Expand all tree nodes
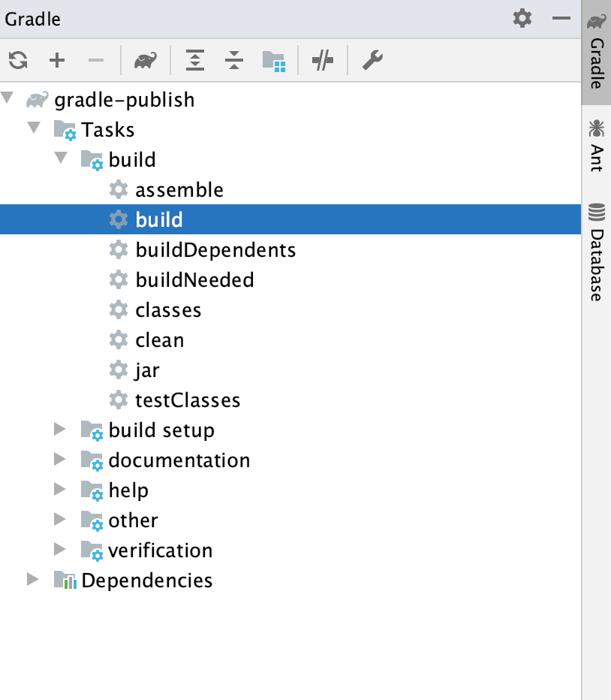 point(195,60)
